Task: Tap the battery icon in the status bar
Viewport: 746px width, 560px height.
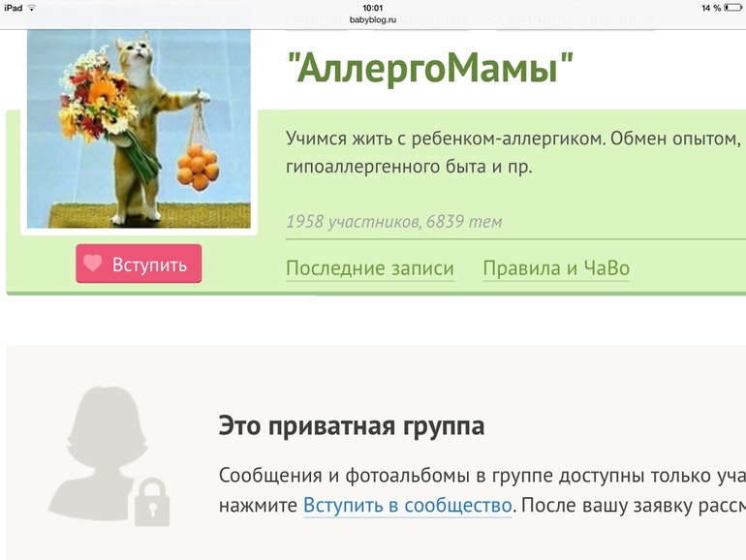Action: click(732, 8)
